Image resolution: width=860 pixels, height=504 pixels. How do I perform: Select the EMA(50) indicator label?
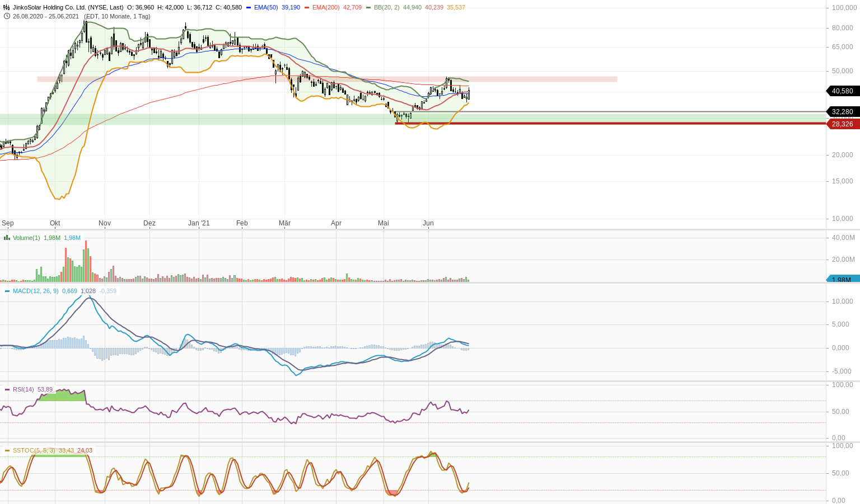coord(266,7)
